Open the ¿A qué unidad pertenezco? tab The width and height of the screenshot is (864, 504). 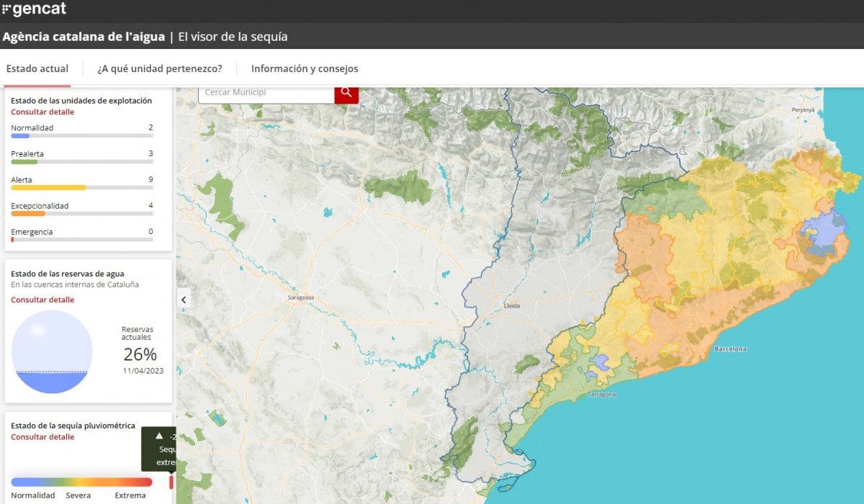tap(160, 69)
